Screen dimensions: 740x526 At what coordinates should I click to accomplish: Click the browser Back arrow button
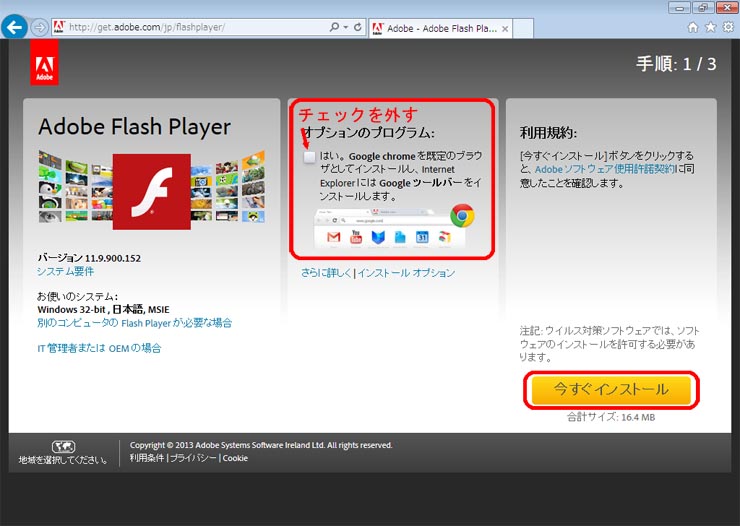[x=14, y=27]
